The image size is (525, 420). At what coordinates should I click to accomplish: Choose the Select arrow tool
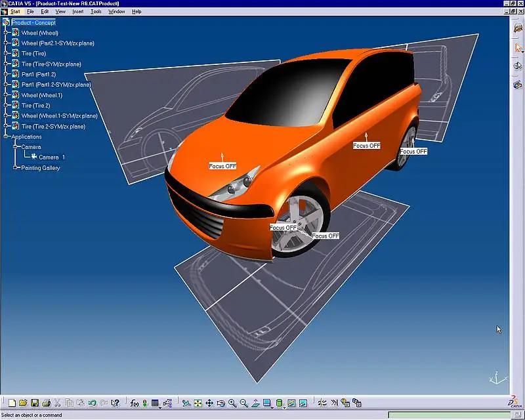[x=518, y=47]
